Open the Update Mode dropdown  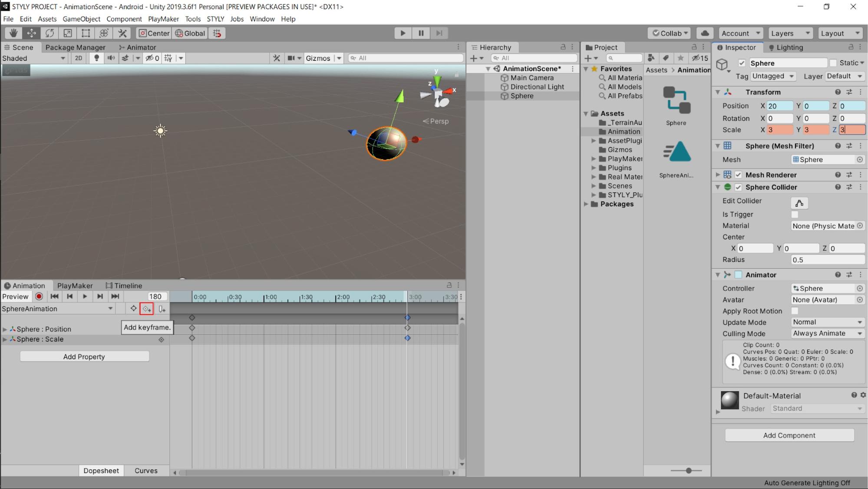coord(828,322)
